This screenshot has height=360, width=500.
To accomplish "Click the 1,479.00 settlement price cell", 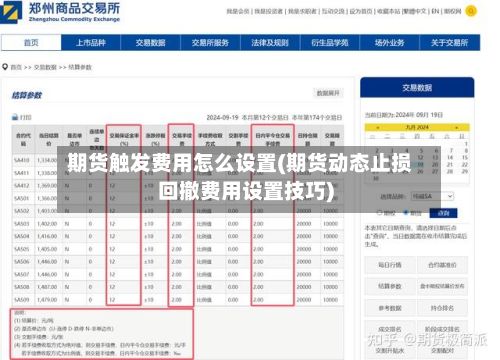I will click(47, 300).
